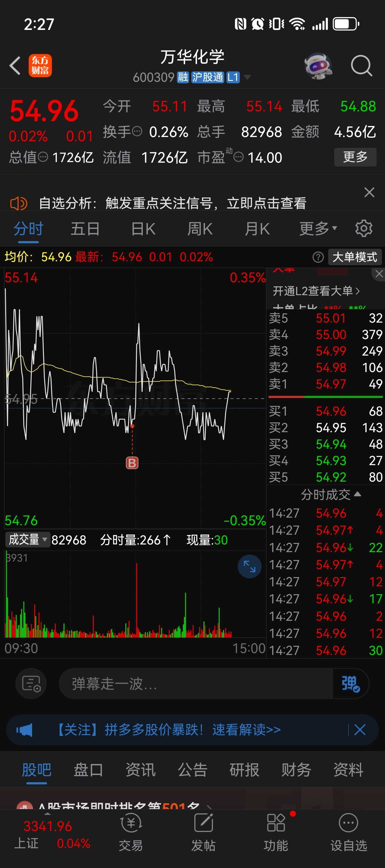Open the 更多 quote details button
This screenshot has width=385, height=868.
coord(355,157)
